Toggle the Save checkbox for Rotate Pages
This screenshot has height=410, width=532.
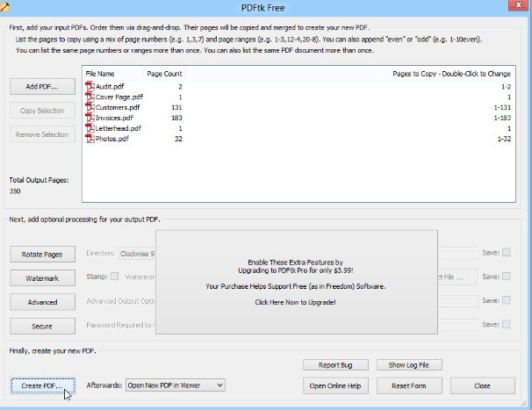(x=507, y=253)
